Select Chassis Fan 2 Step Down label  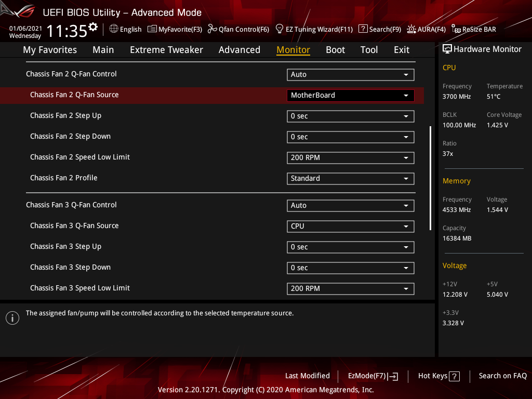(70, 137)
